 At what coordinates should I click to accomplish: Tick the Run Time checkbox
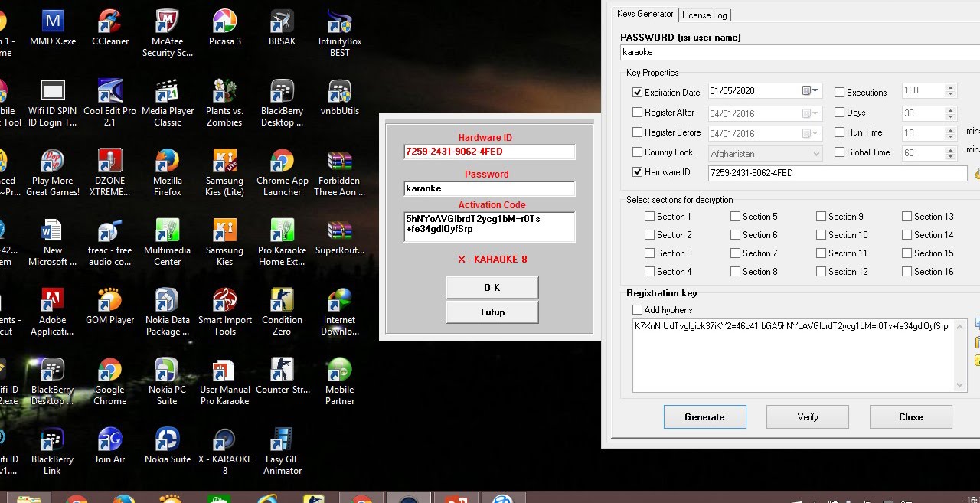pos(839,132)
